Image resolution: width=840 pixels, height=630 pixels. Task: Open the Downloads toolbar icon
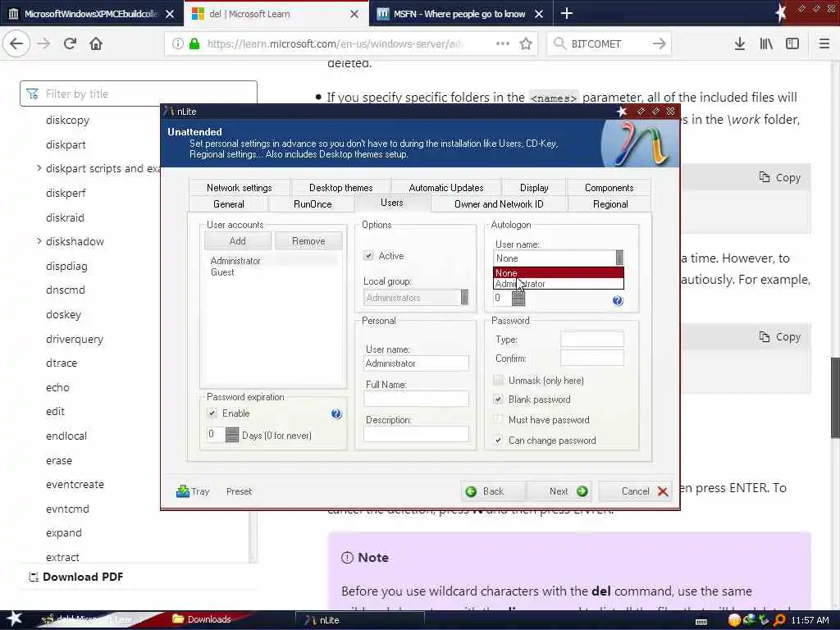(x=739, y=43)
